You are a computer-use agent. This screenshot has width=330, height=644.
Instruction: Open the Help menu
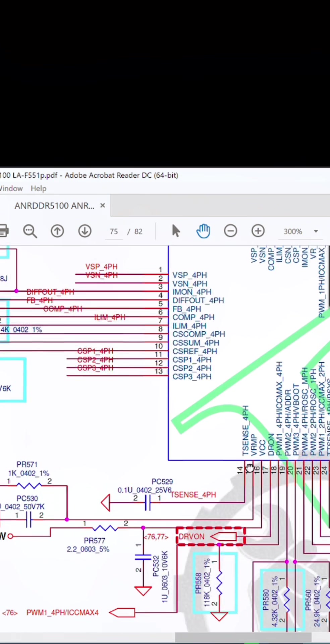click(39, 189)
